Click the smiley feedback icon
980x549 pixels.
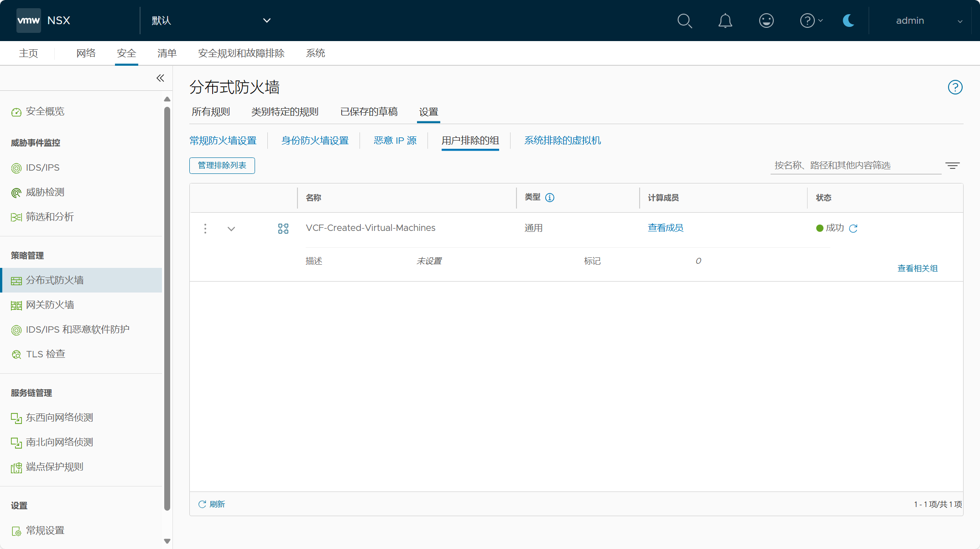click(x=766, y=21)
